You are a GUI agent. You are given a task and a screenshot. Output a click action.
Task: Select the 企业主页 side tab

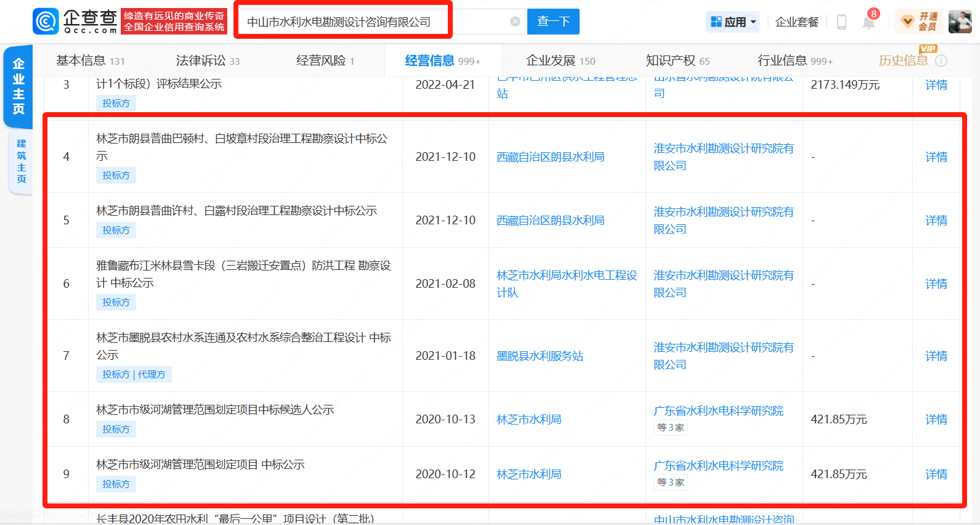point(18,86)
